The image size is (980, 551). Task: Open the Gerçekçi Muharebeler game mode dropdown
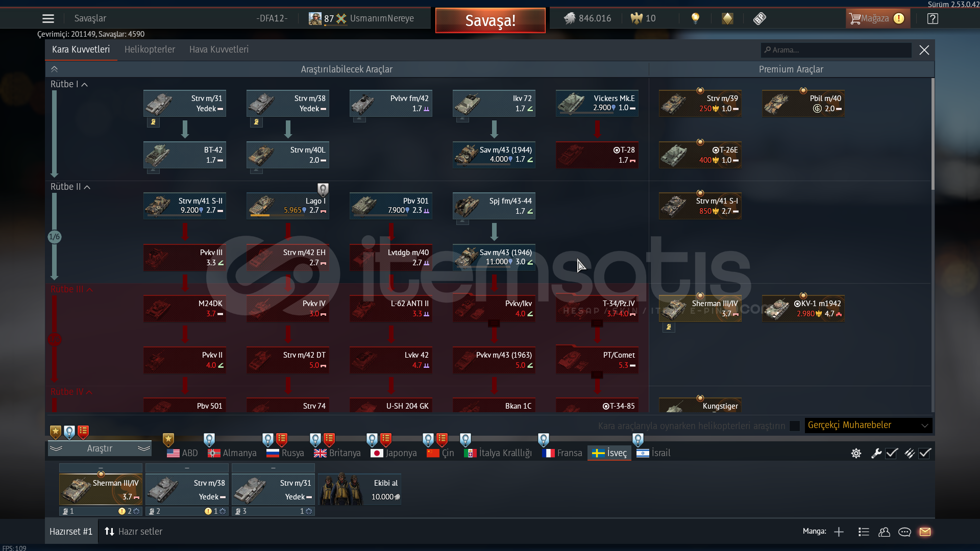click(x=868, y=425)
